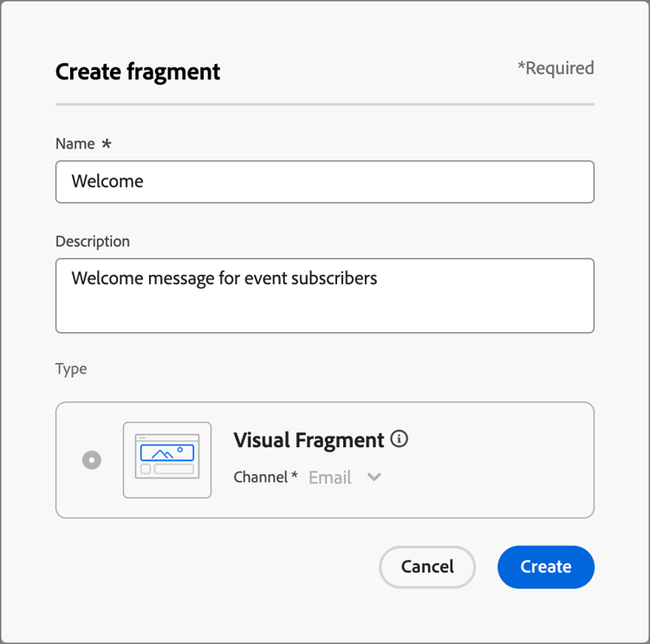
Task: Expand the Channel dropdown chevron
Action: pos(374,477)
